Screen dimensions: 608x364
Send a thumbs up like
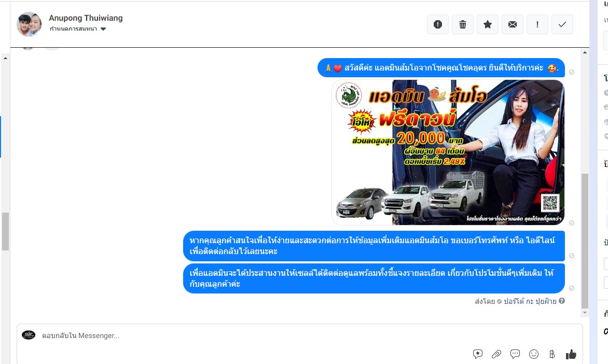[571, 354]
